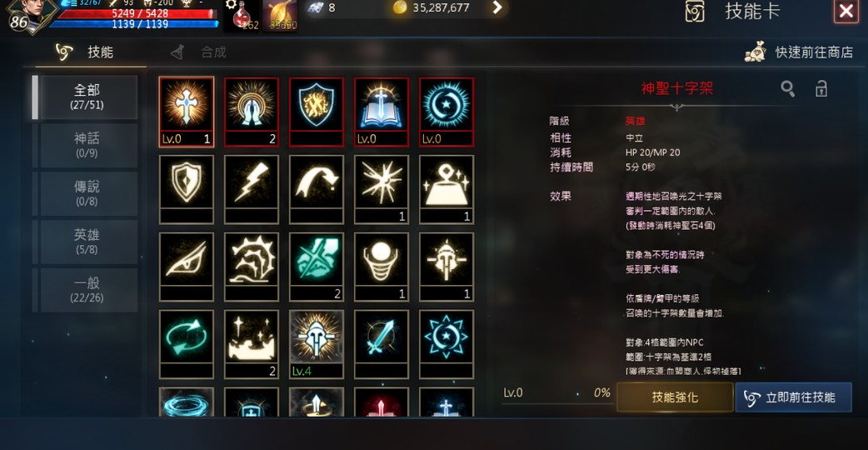Image resolution: width=868 pixels, height=450 pixels.
Task: Choose the lightning bolt skill icon
Action: coord(252,188)
